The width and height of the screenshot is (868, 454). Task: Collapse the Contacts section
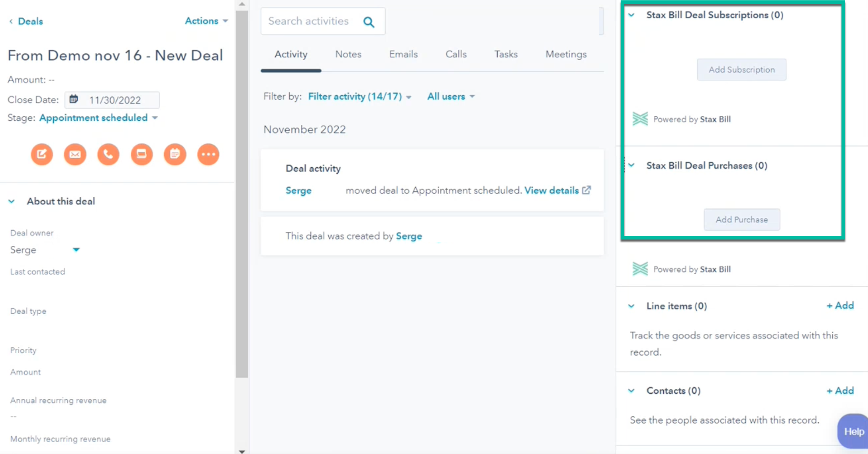[x=632, y=391]
